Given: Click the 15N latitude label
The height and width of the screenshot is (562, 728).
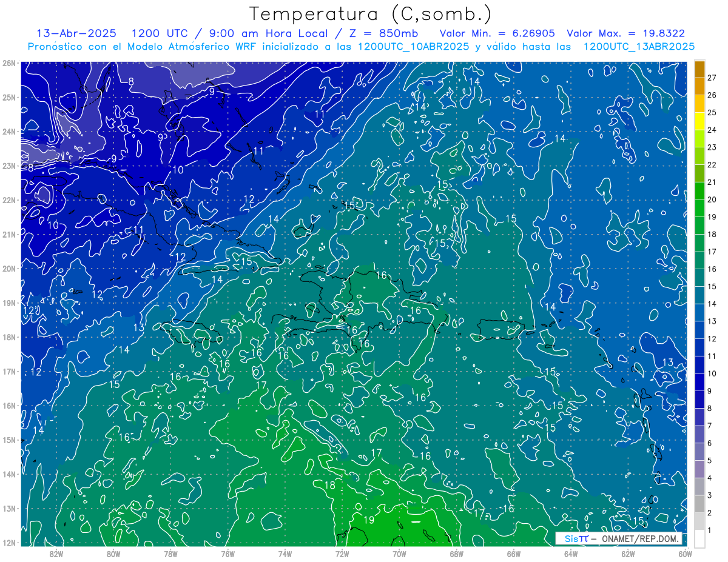Looking at the screenshot, I should [8, 440].
